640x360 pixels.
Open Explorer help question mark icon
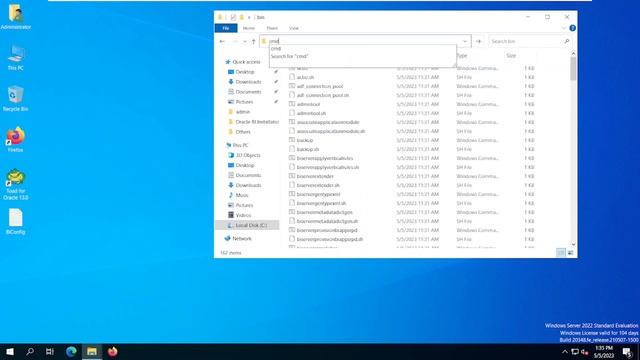pos(573,28)
